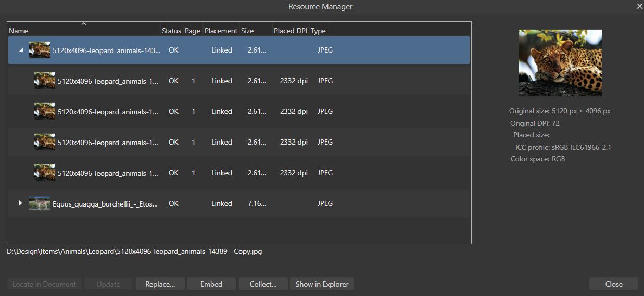Open Show in Explorer
This screenshot has height=296, width=644.
[322, 284]
